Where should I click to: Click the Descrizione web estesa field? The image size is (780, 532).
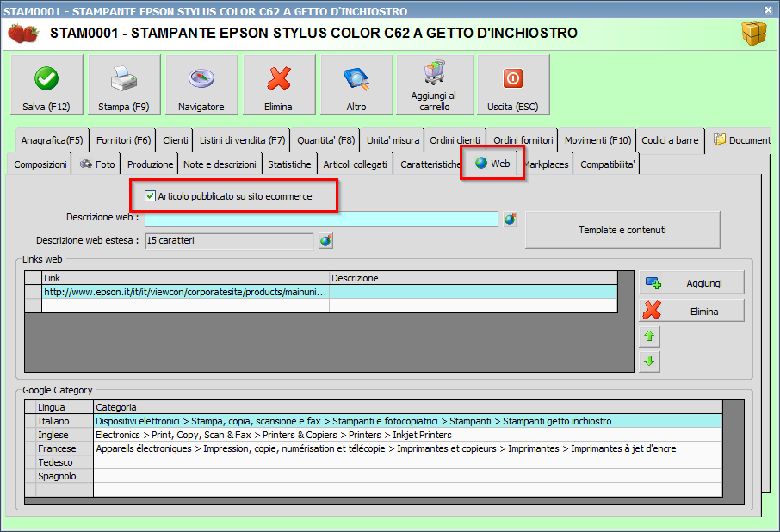click(x=229, y=241)
